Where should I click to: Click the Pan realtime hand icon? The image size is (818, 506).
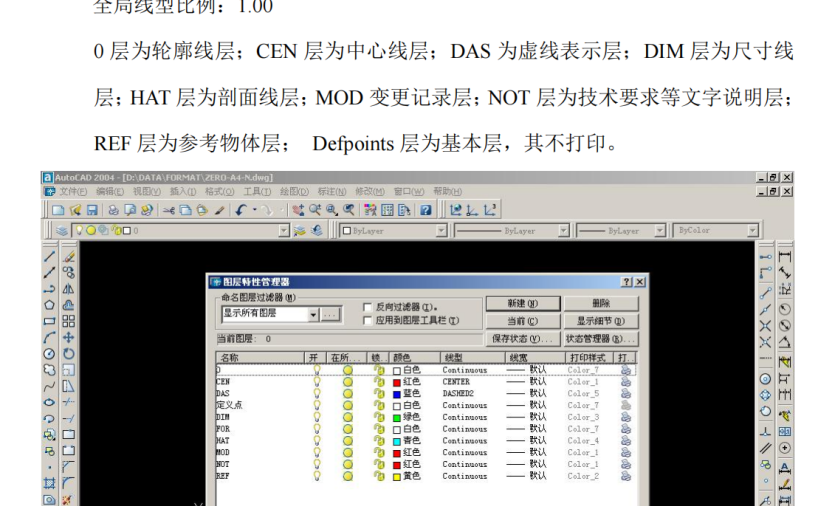tap(298, 210)
